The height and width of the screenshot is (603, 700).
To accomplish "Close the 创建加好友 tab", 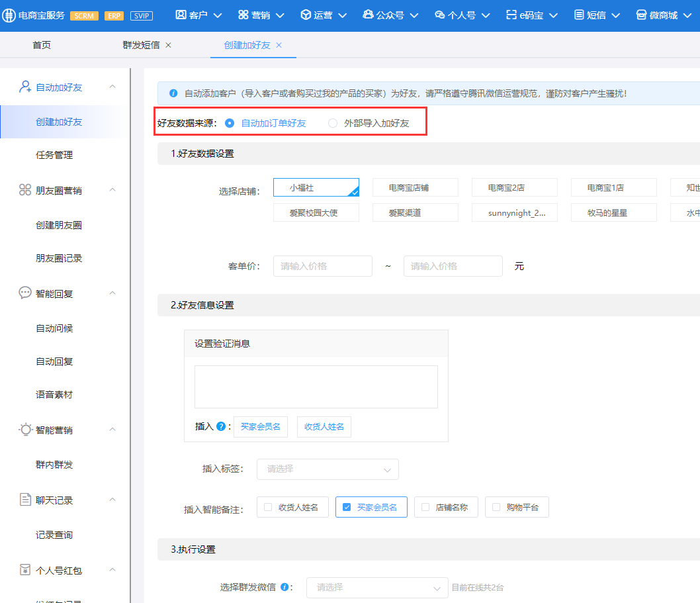I will point(279,45).
